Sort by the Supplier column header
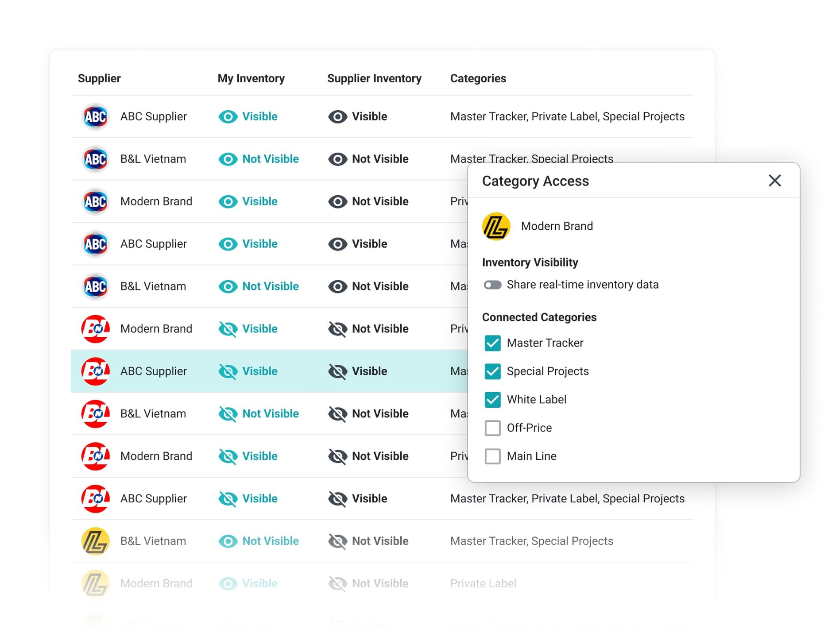The height and width of the screenshot is (644, 828). tap(99, 78)
